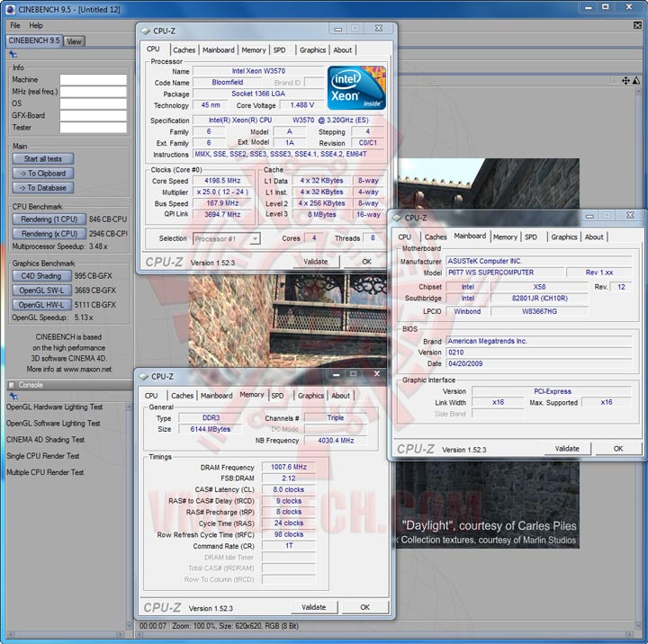
Task: Click Validate in the Mainboard CPU-Z window
Action: (x=567, y=449)
